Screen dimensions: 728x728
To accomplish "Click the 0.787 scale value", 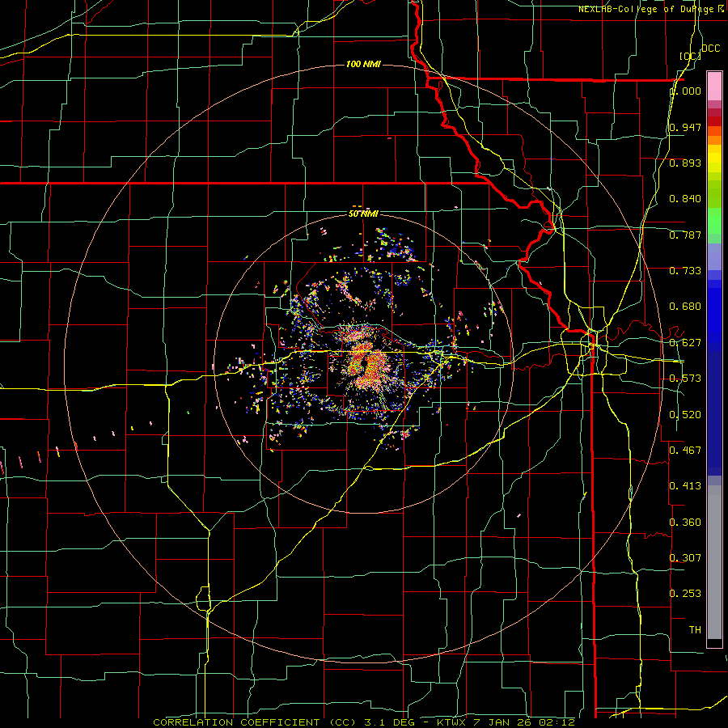I will [685, 235].
